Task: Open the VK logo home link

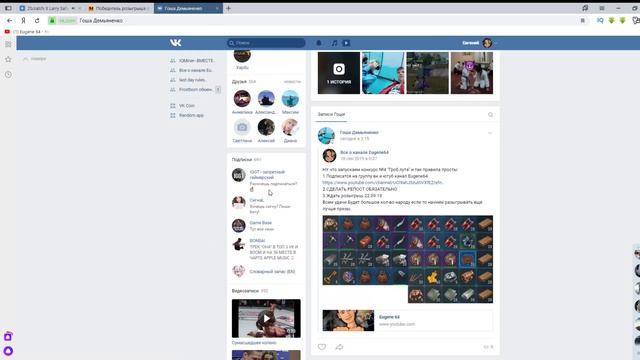Action: tap(176, 42)
